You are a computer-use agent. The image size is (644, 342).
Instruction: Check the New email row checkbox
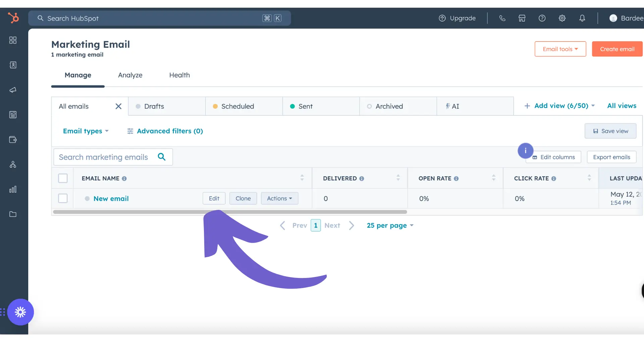tap(63, 198)
